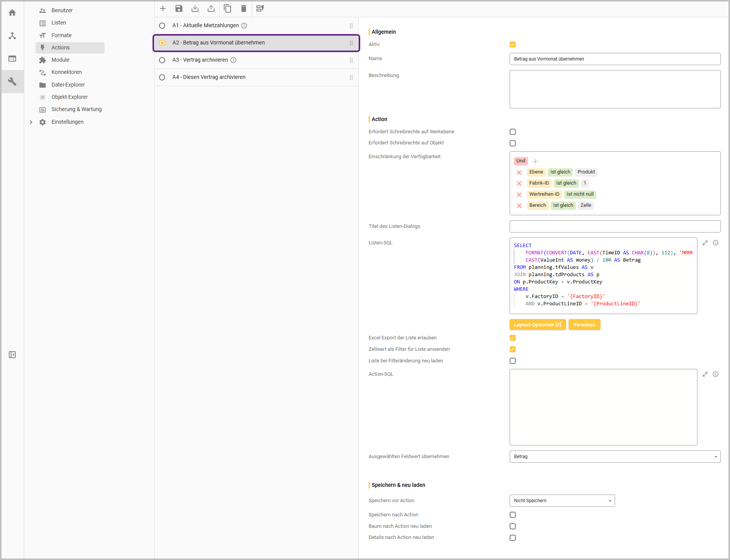Change Ist gleich operator for Fabrik-ID
Screen dimensions: 730x560
tap(566, 183)
